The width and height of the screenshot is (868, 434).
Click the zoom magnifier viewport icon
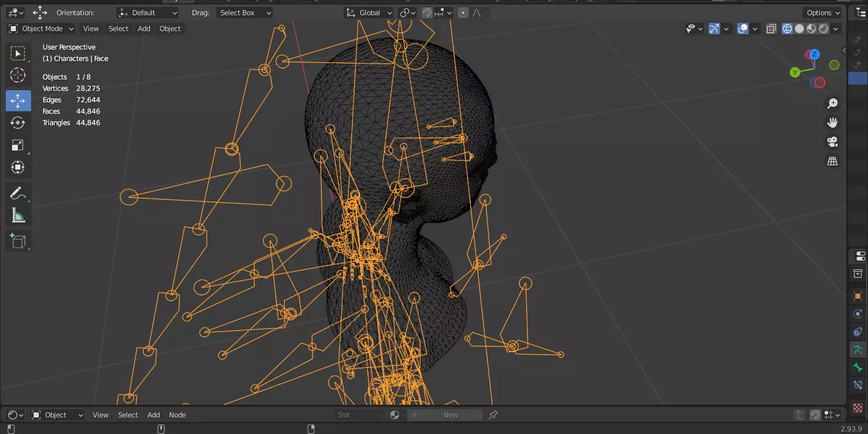click(x=832, y=104)
